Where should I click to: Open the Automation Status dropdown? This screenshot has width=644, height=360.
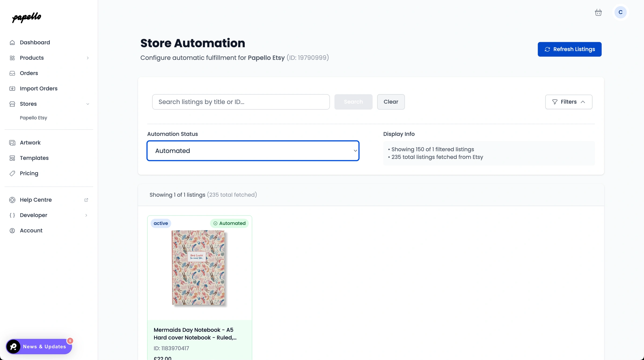click(x=253, y=151)
